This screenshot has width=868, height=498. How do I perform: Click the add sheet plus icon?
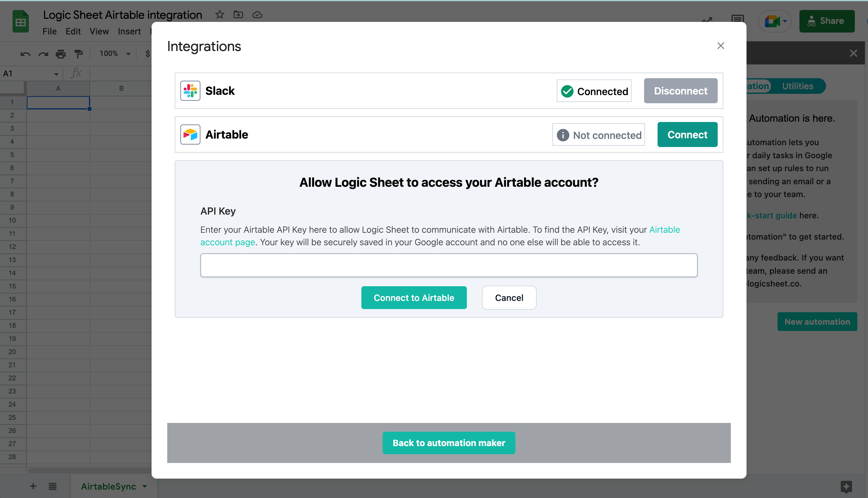pyautogui.click(x=33, y=486)
